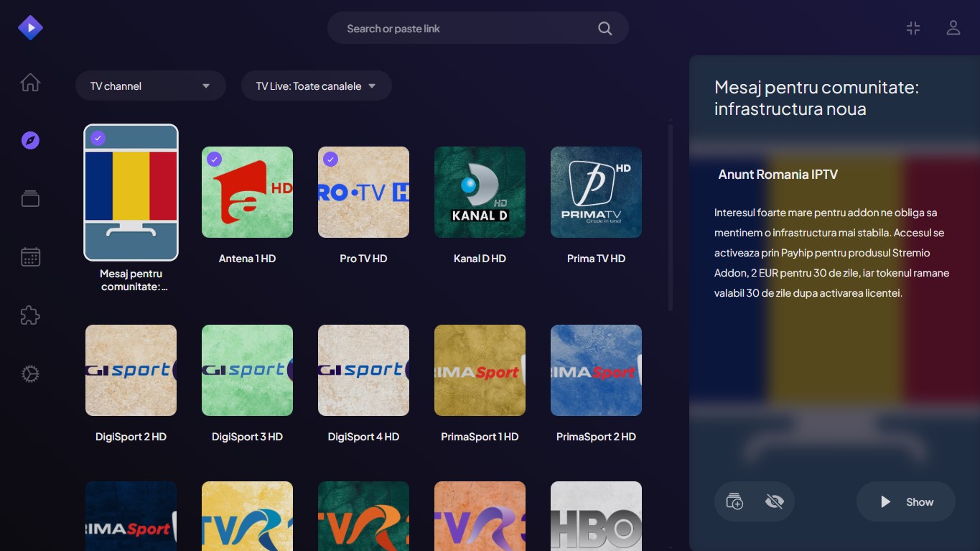Image resolution: width=980 pixels, height=551 pixels.
Task: Open the Prima TV HD channel thumbnail
Action: 596,192
